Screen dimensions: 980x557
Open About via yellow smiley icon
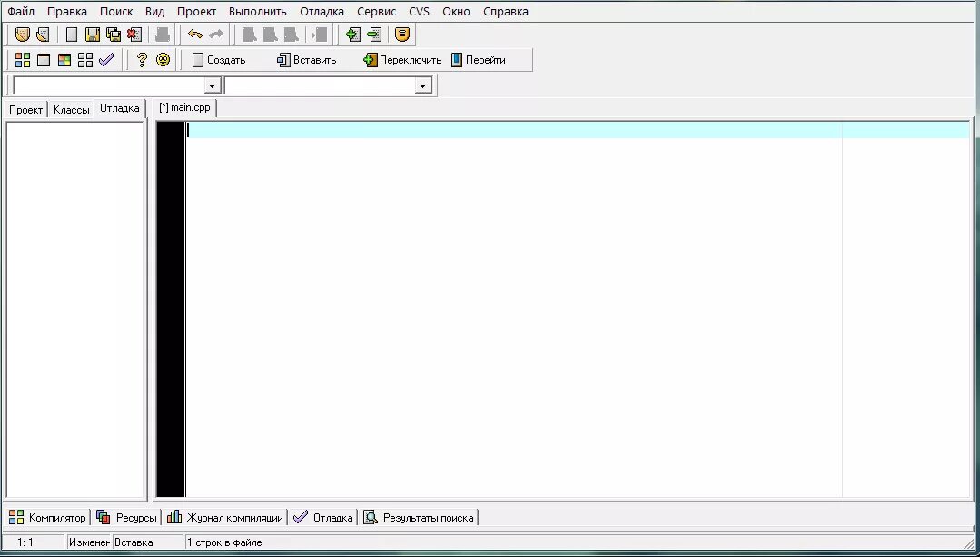tap(163, 60)
